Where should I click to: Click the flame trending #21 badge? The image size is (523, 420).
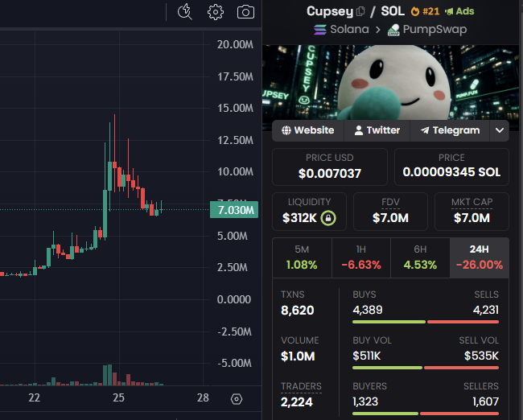[x=425, y=11]
